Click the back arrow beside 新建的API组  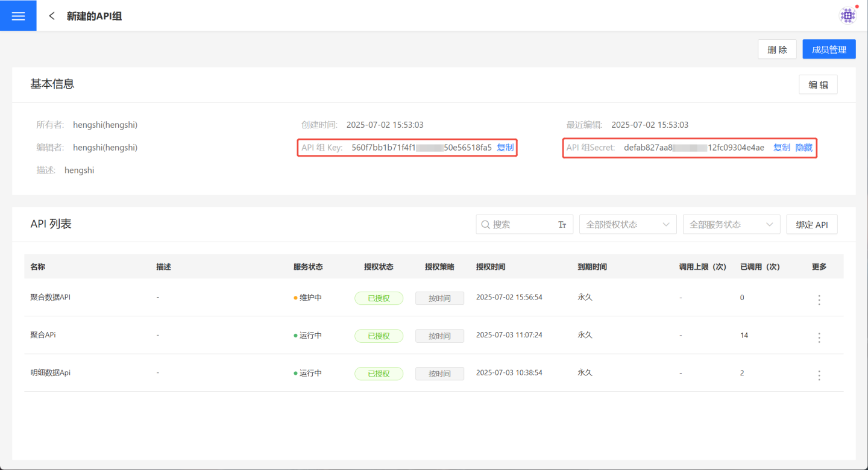tap(52, 16)
